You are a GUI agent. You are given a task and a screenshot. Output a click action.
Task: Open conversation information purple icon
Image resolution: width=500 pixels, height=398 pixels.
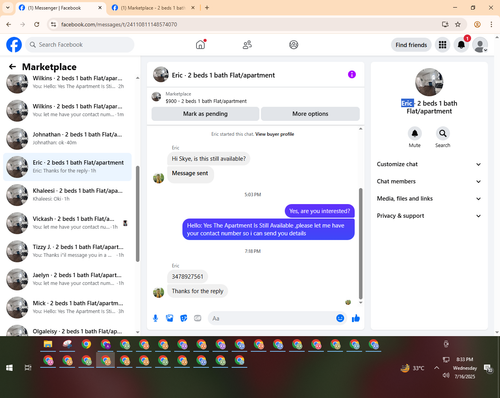[352, 74]
